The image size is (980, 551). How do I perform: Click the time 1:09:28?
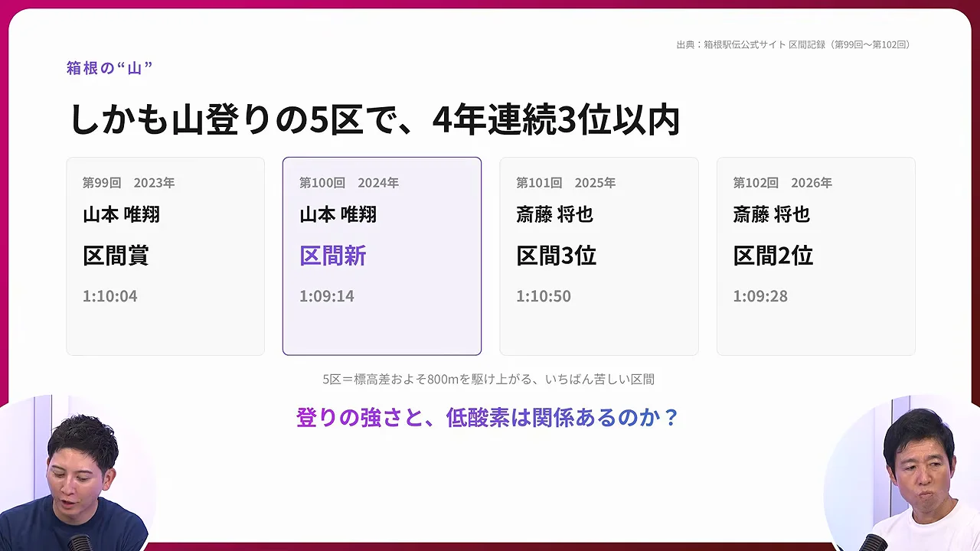(760, 296)
